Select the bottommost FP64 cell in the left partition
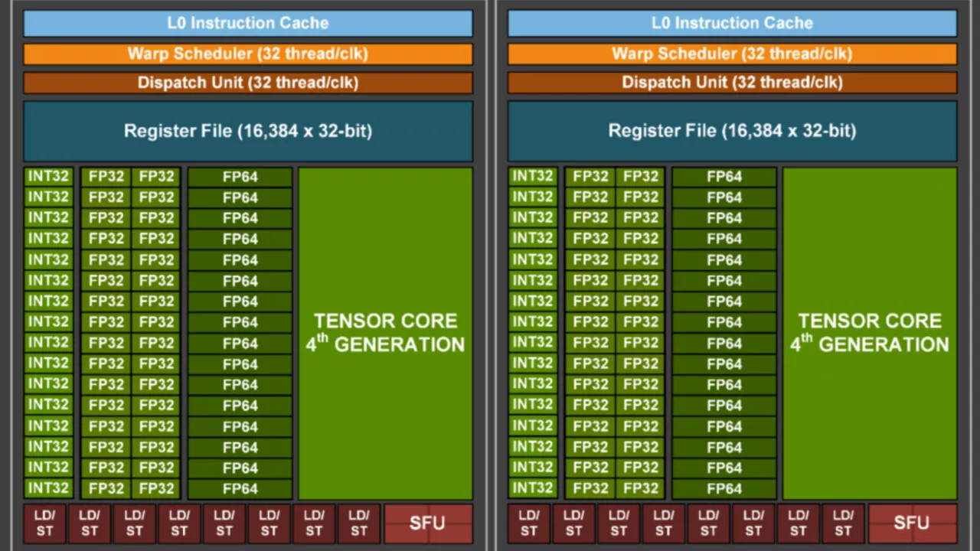Viewport: 980px width, 551px height. [x=240, y=488]
